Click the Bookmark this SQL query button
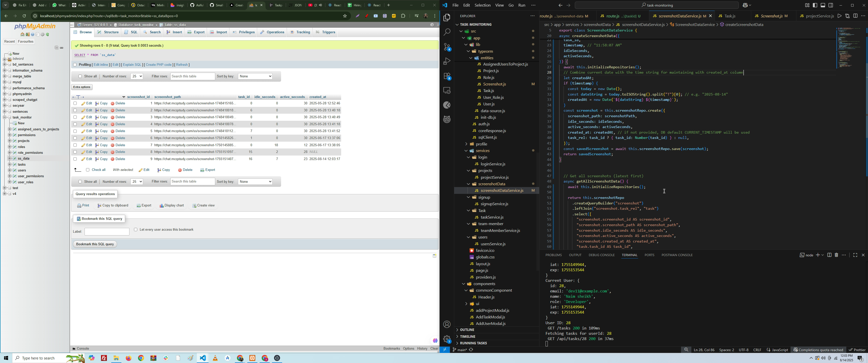This screenshot has height=363, width=868. pos(95,244)
